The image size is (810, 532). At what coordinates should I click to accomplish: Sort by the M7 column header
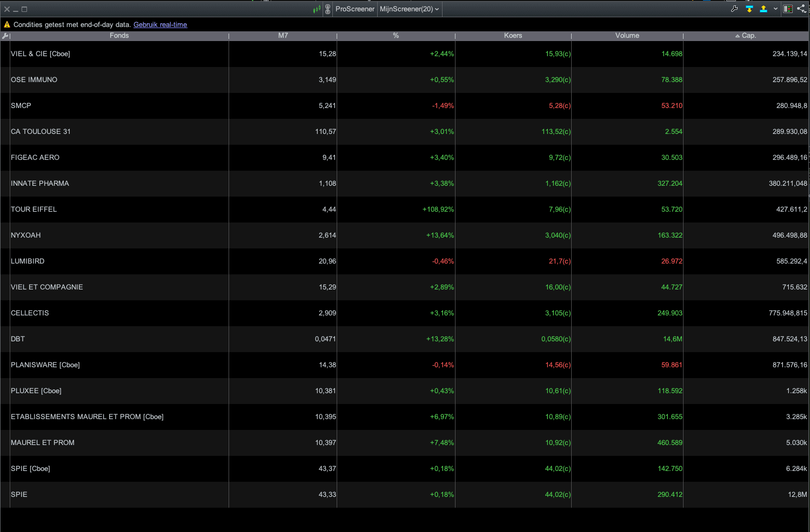283,36
